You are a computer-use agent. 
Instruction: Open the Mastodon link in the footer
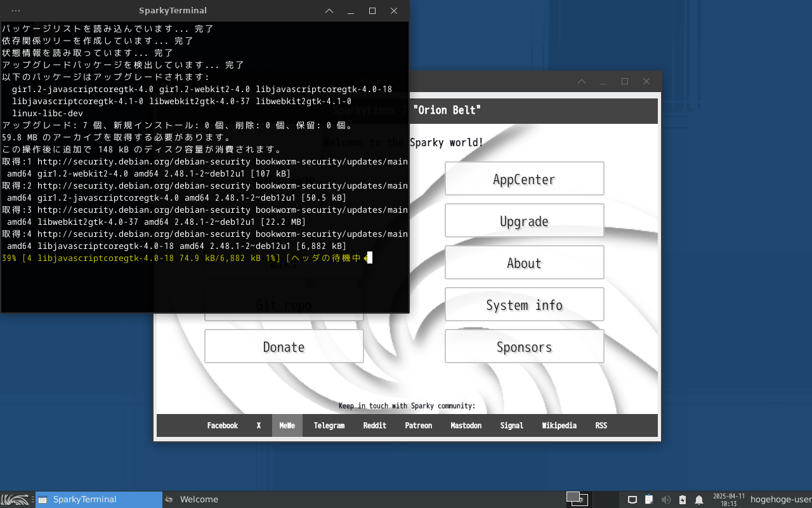(x=466, y=425)
